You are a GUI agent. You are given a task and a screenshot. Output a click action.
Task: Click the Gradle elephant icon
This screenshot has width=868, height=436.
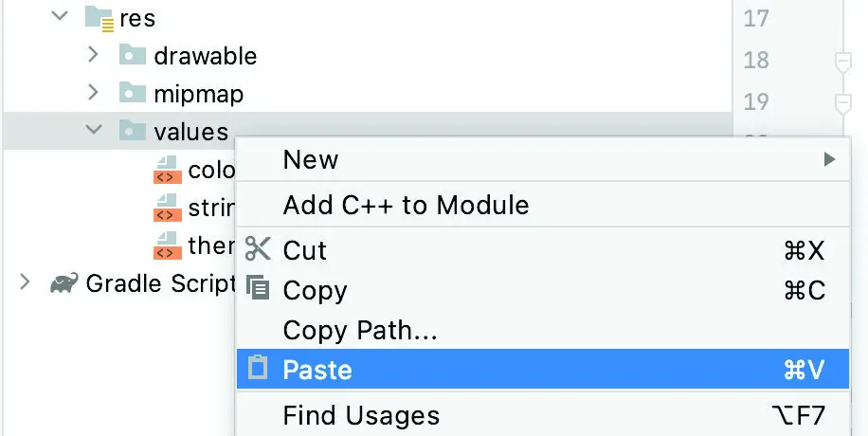point(64,283)
